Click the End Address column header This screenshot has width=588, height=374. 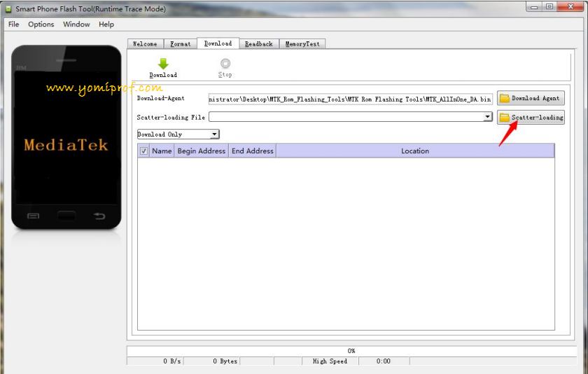253,151
